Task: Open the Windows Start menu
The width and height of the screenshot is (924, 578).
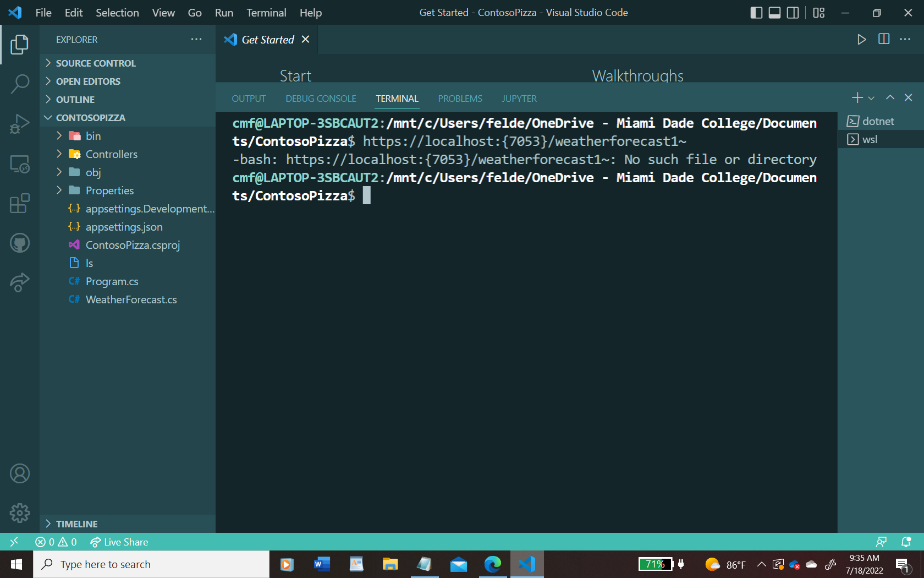Action: pyautogui.click(x=16, y=564)
